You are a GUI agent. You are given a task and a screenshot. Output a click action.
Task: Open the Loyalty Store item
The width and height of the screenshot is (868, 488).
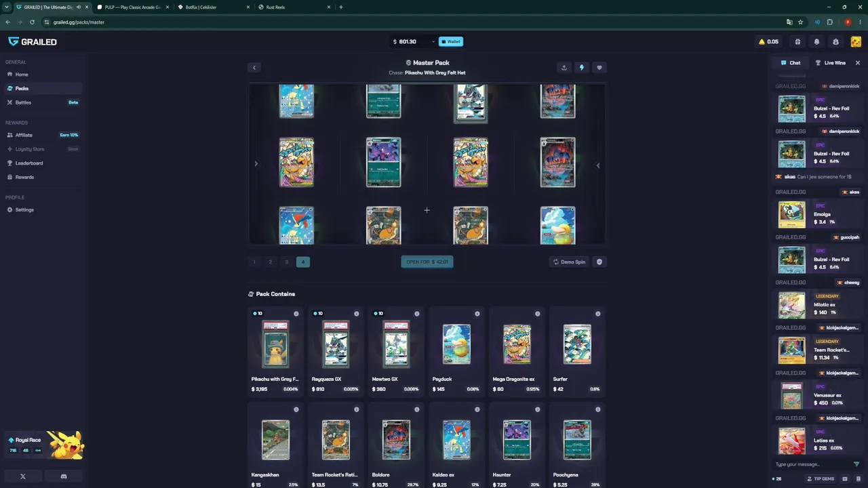pos(42,149)
